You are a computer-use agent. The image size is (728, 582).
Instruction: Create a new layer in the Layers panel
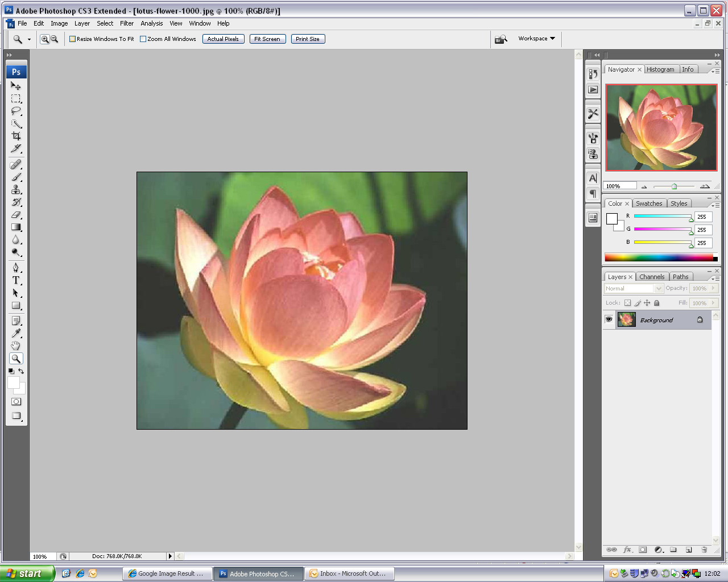689,550
